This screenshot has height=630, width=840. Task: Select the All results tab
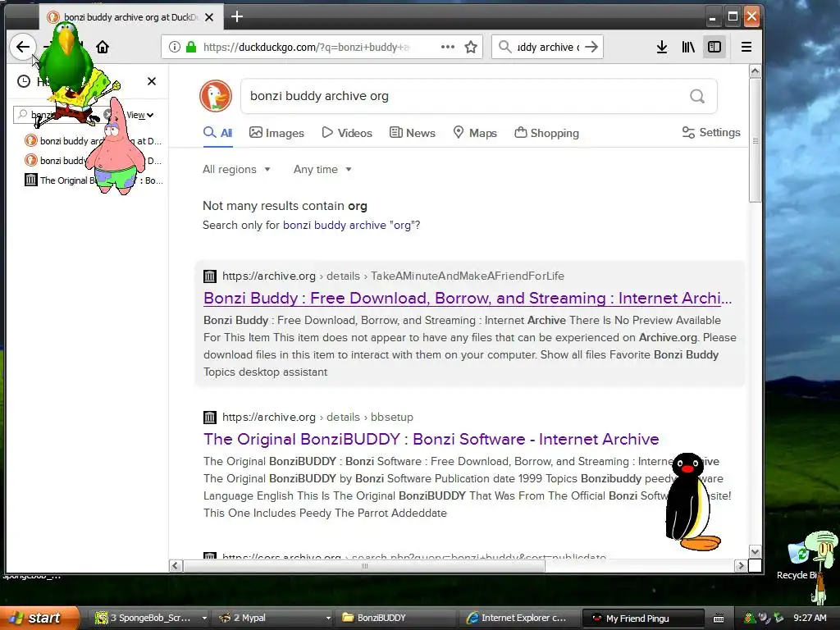(x=218, y=133)
